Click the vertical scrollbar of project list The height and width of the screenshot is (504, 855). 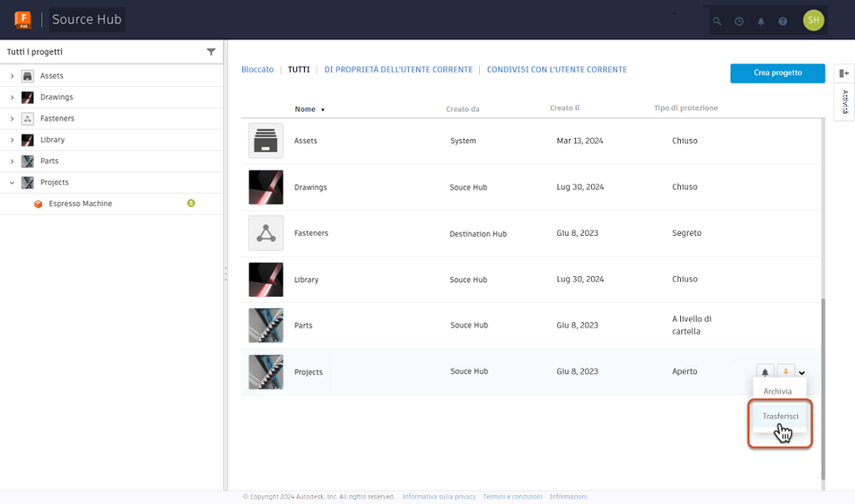pos(823,389)
